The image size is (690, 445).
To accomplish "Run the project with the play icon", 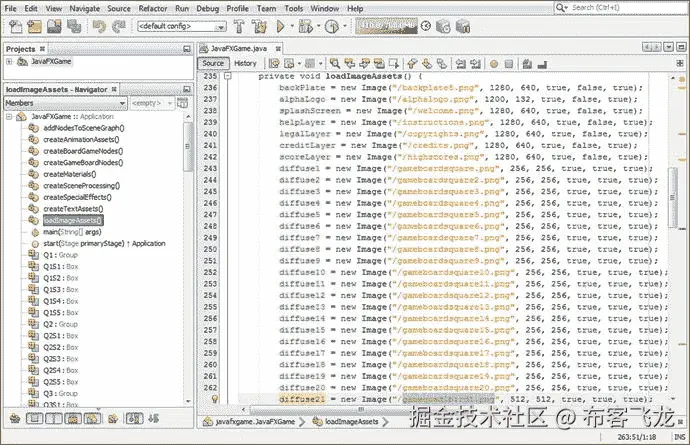I will (280, 27).
